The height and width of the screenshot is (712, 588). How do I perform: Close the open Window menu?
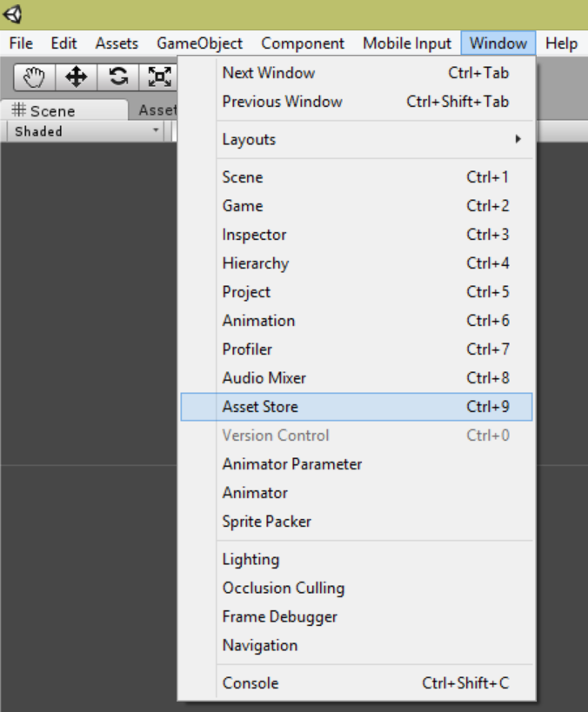point(498,43)
